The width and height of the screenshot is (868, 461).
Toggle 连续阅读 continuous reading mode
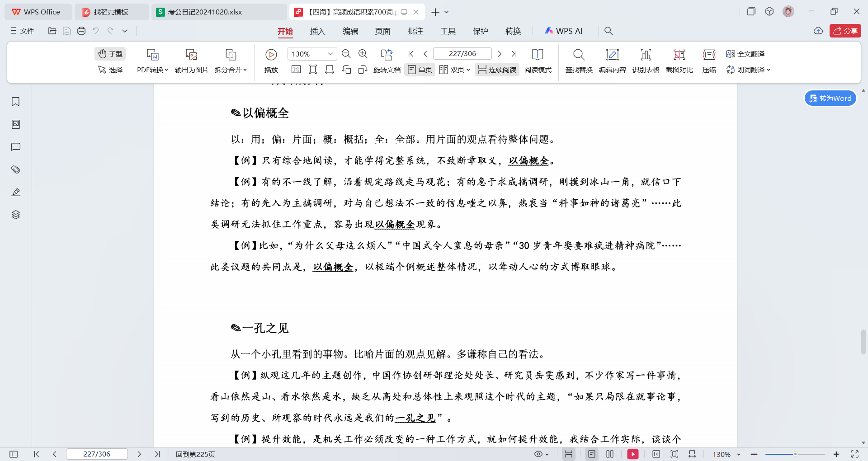pyautogui.click(x=497, y=70)
